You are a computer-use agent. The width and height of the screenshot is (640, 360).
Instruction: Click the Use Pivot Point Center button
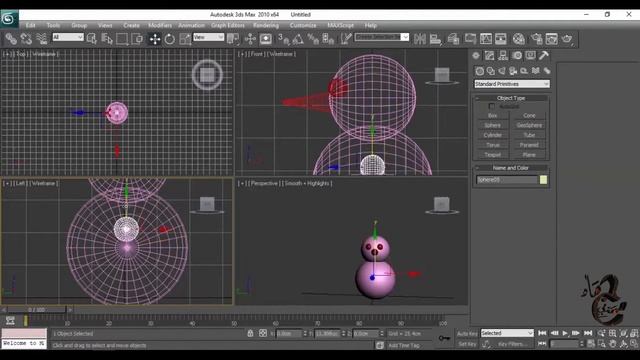[233, 39]
